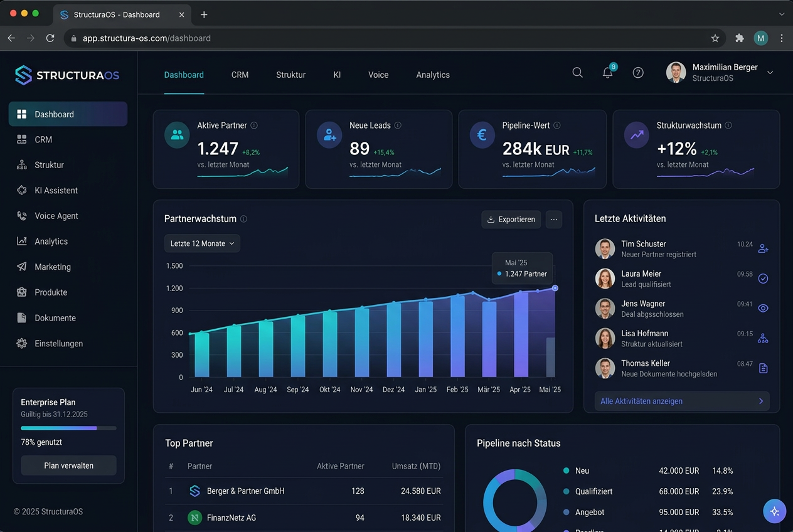
Task: Switch to Struktur top tab
Action: [x=290, y=75]
